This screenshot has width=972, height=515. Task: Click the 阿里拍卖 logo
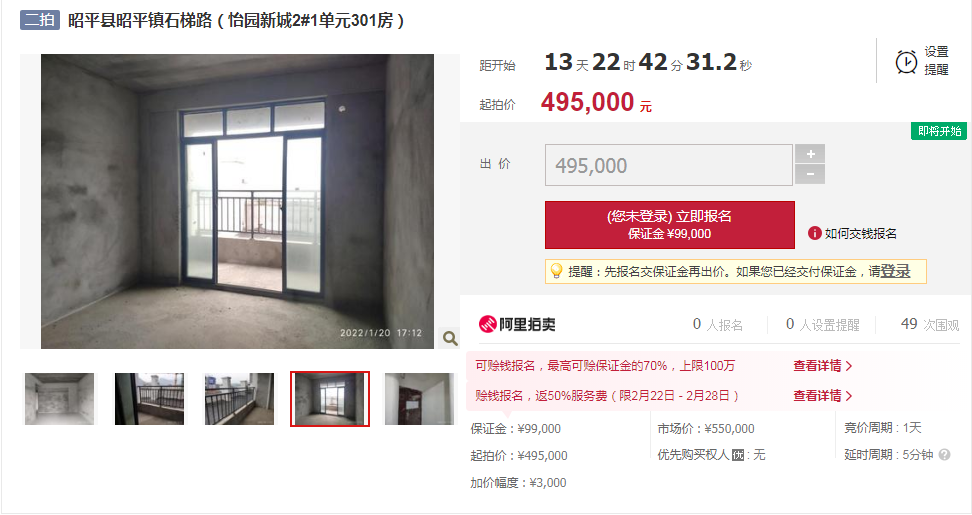click(x=517, y=324)
